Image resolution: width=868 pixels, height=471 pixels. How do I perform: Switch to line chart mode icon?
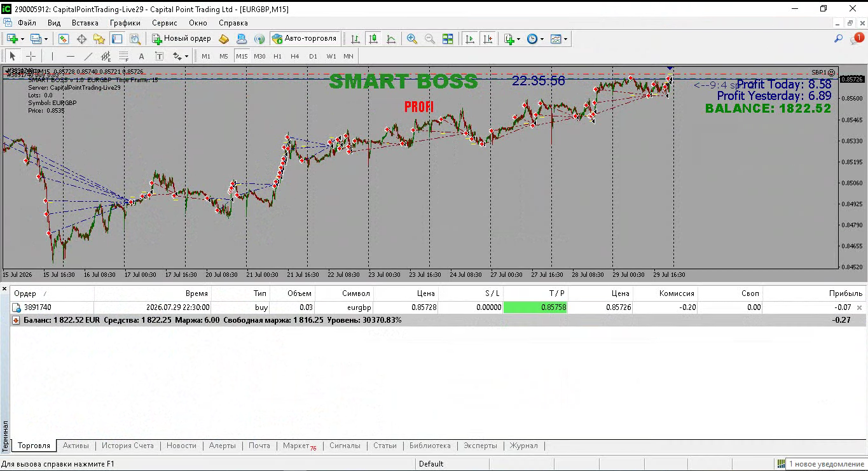(x=391, y=39)
